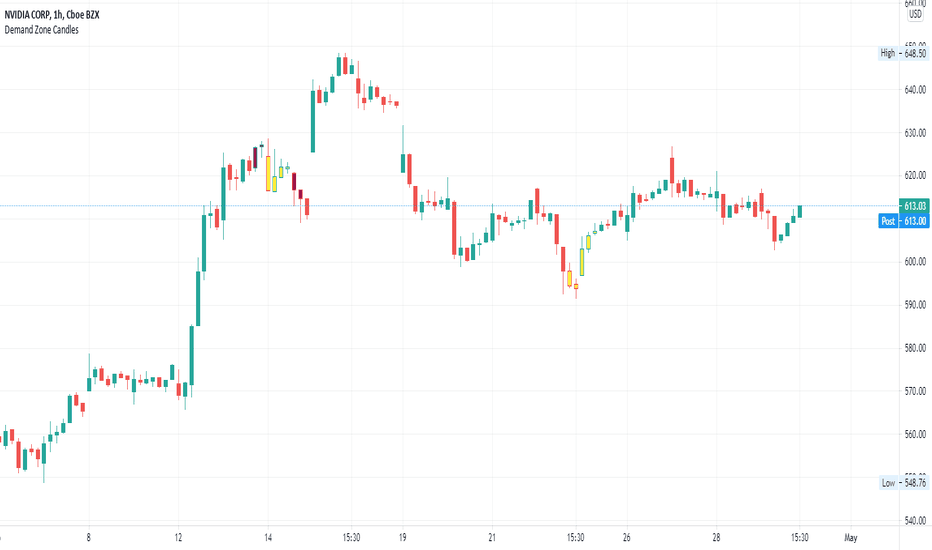Click the 21 date on time axis
Image resolution: width=932 pixels, height=550 pixels.
pos(492,538)
